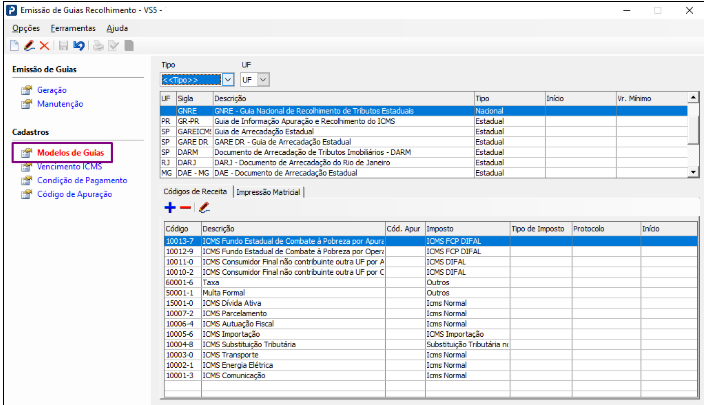Click the gray page icon ending the toolbar

coord(129,46)
